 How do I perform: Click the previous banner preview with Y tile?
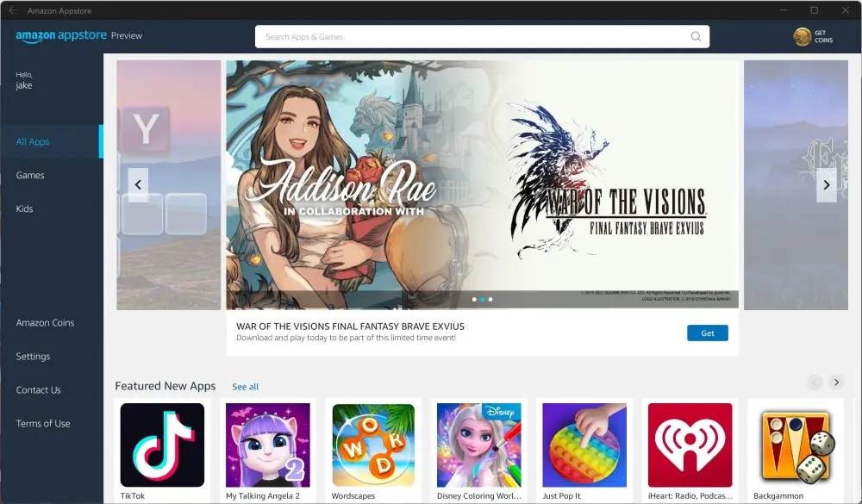click(x=169, y=184)
